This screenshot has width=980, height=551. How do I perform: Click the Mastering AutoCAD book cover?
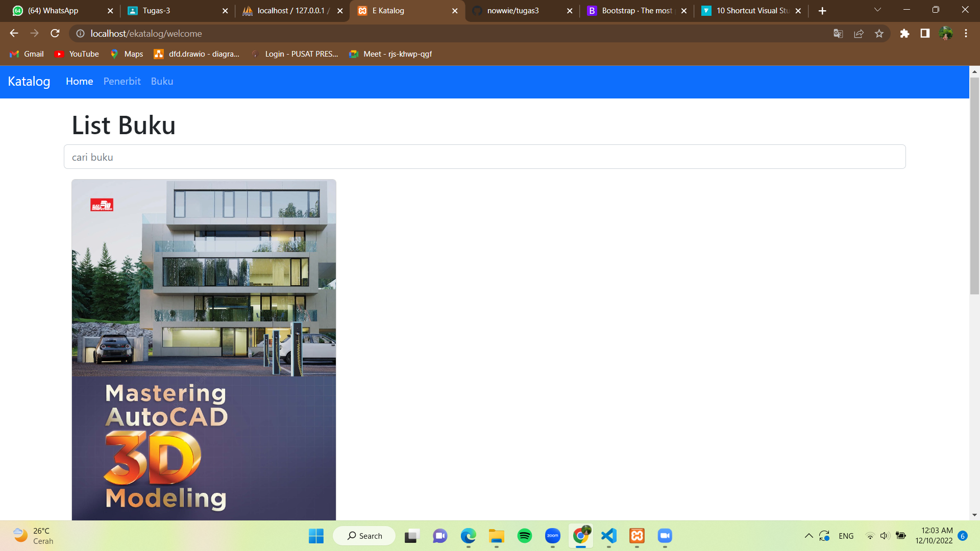(x=204, y=349)
